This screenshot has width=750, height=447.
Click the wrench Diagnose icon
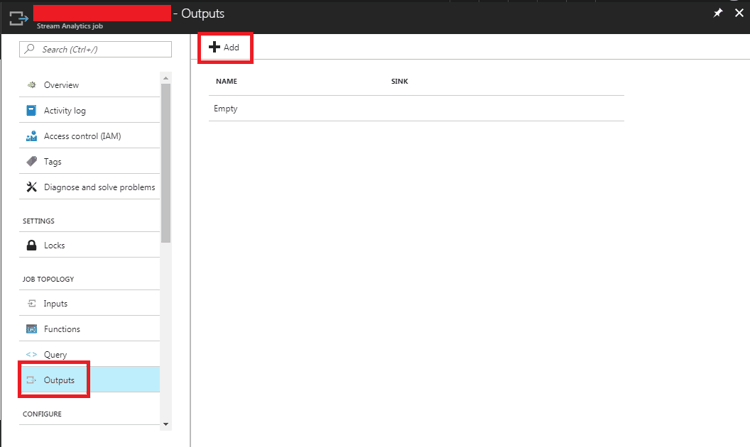coord(32,187)
